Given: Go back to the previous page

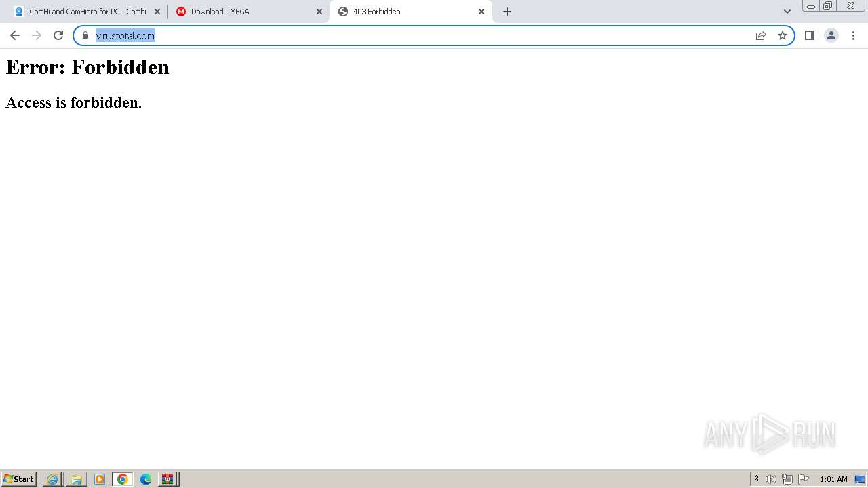Looking at the screenshot, I should click(x=15, y=35).
